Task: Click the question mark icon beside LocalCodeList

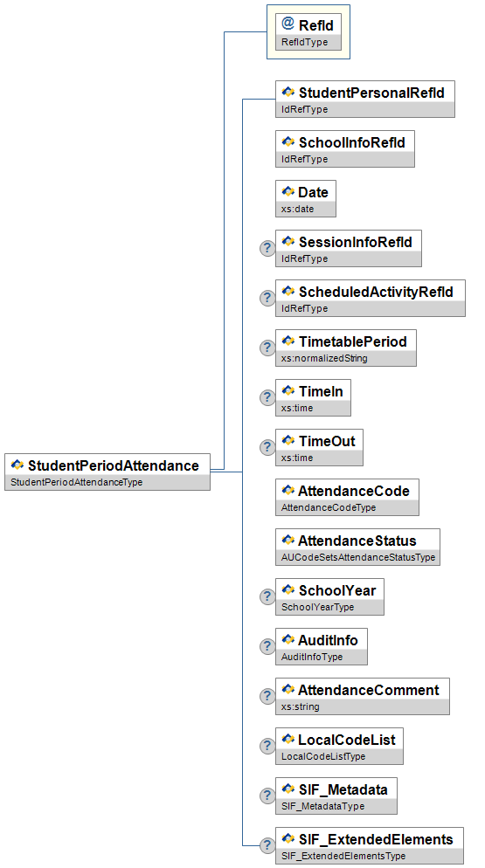Action: pos(267,747)
